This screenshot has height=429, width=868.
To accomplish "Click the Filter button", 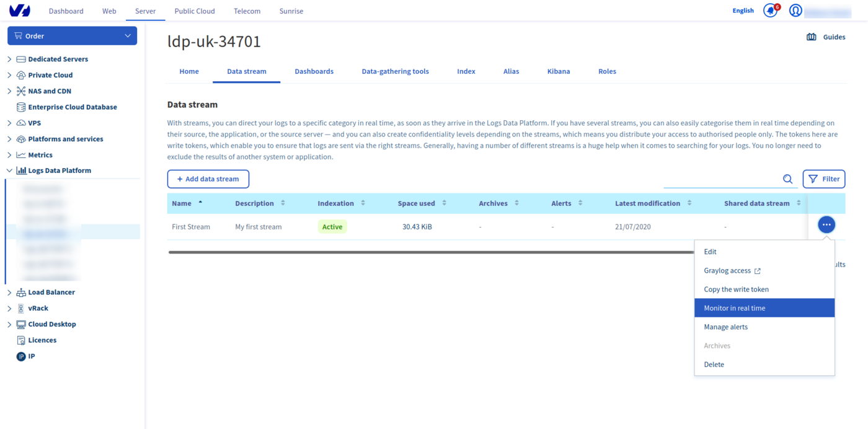I will click(x=823, y=179).
